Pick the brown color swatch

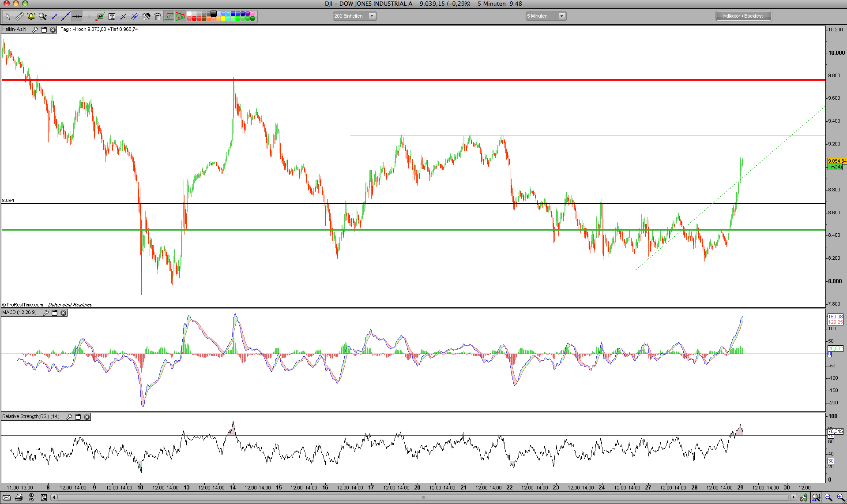click(x=204, y=19)
